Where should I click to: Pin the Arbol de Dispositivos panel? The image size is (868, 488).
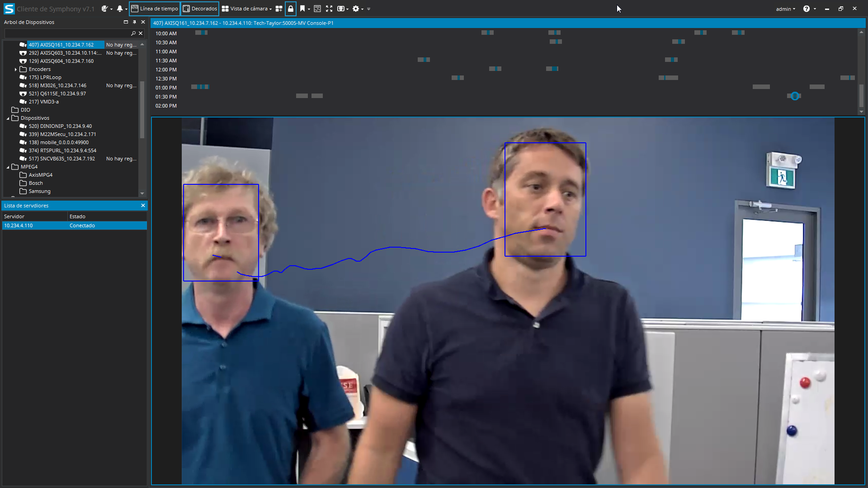pyautogui.click(x=134, y=22)
